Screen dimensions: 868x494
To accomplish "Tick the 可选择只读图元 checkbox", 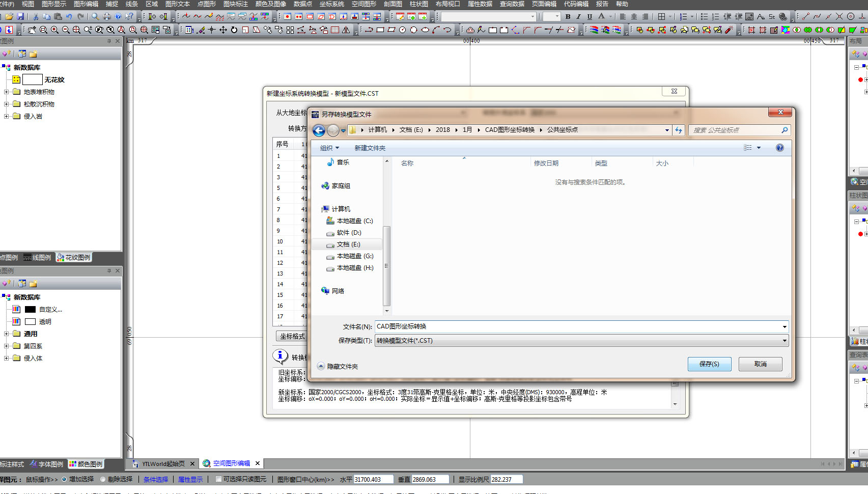I will pyautogui.click(x=218, y=479).
